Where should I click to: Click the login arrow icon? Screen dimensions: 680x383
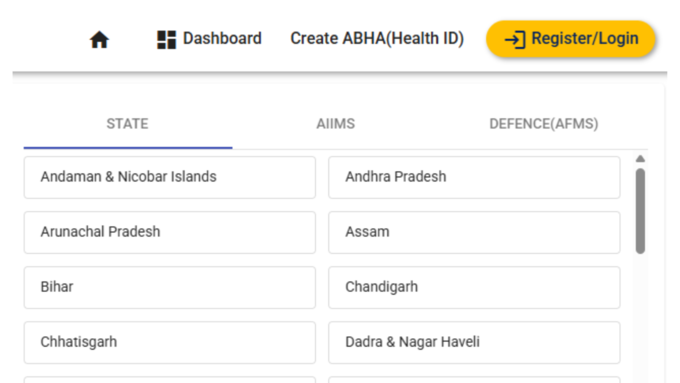point(515,39)
